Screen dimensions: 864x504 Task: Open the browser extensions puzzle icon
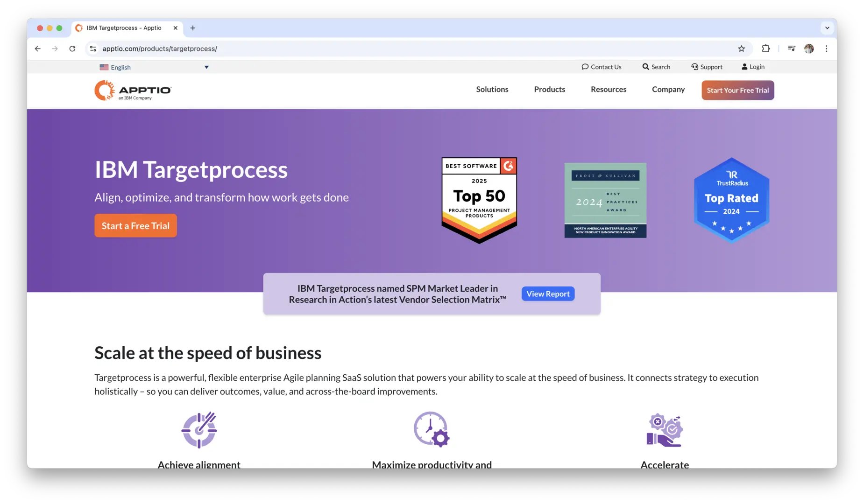click(765, 49)
